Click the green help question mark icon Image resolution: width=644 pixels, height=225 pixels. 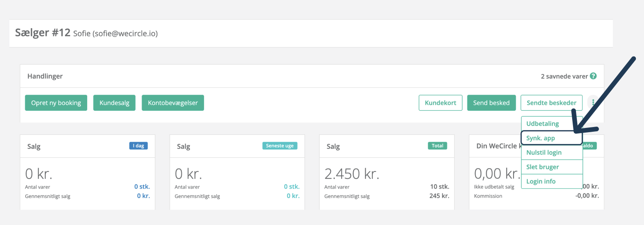(593, 76)
